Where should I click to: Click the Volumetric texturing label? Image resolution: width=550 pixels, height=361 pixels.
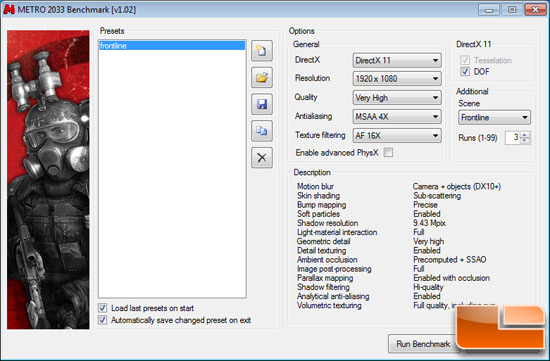tap(329, 305)
